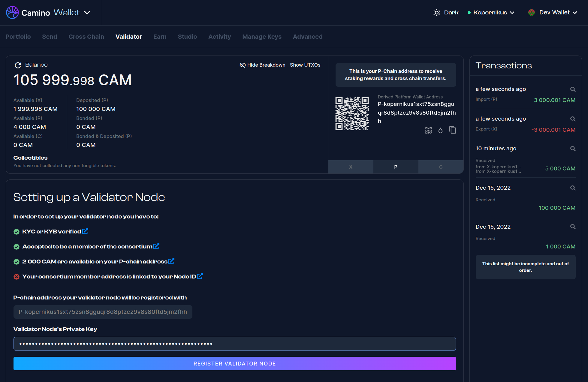588x382 pixels.
Task: Click the balance refresh icon
Action: [18, 65]
